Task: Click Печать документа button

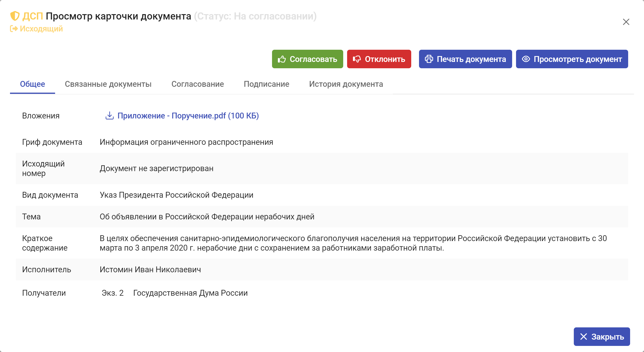Action: point(465,59)
